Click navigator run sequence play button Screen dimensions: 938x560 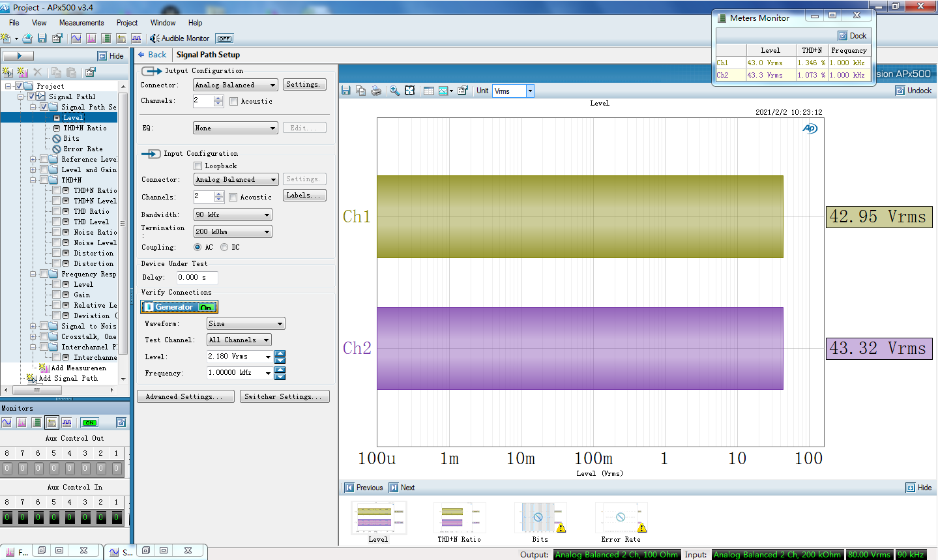click(18, 56)
